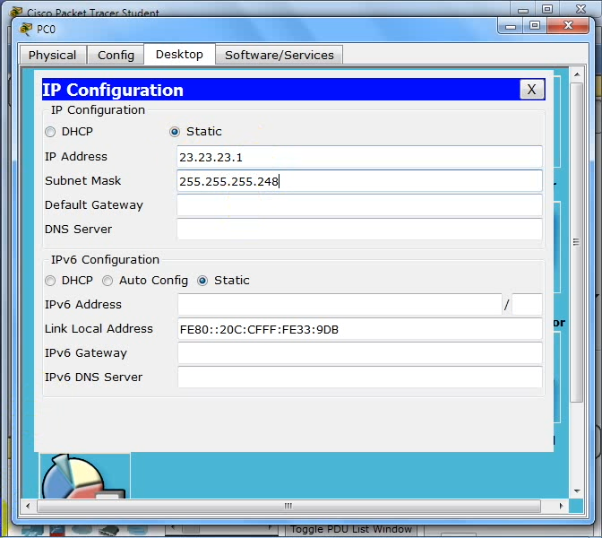Click the IPv6 Address input field
This screenshot has width=602, height=538.
339,305
